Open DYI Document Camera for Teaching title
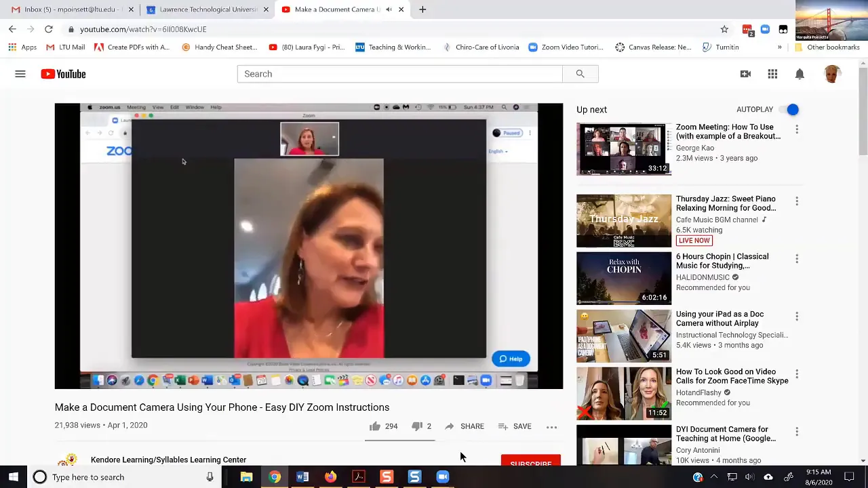Image resolution: width=868 pixels, height=488 pixels. (726, 434)
